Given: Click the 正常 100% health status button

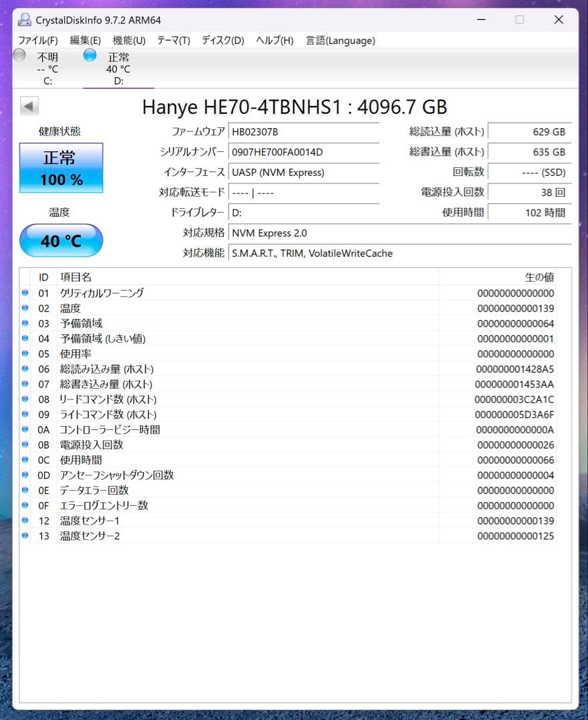Looking at the screenshot, I should (61, 168).
